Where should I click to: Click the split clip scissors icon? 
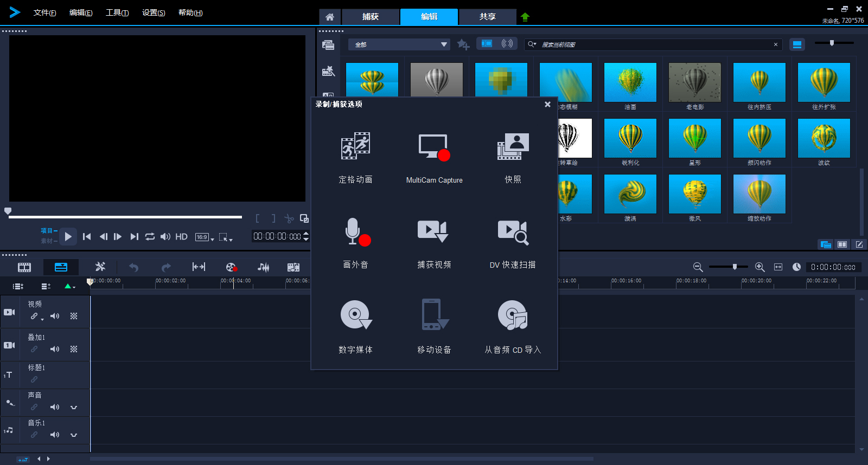[x=289, y=218]
